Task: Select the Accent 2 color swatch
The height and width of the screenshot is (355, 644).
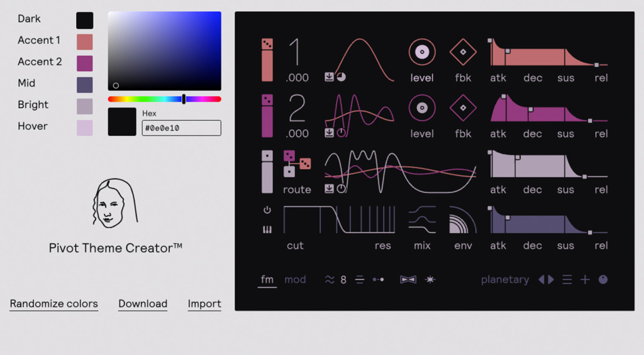Action: (x=84, y=63)
